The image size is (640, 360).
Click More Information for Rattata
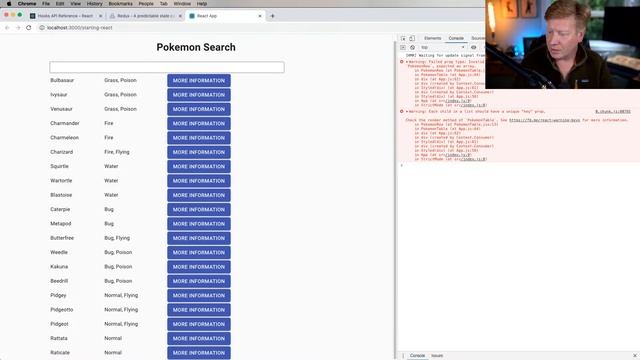pyautogui.click(x=199, y=338)
